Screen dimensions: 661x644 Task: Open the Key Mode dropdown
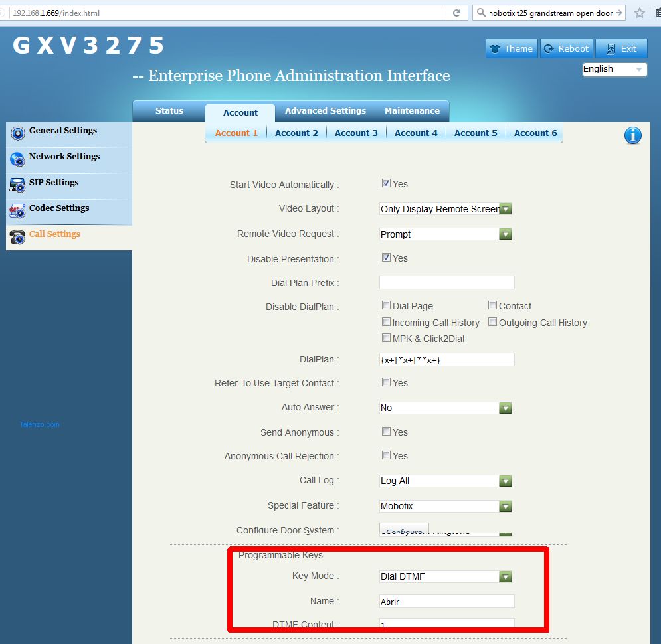(x=446, y=576)
